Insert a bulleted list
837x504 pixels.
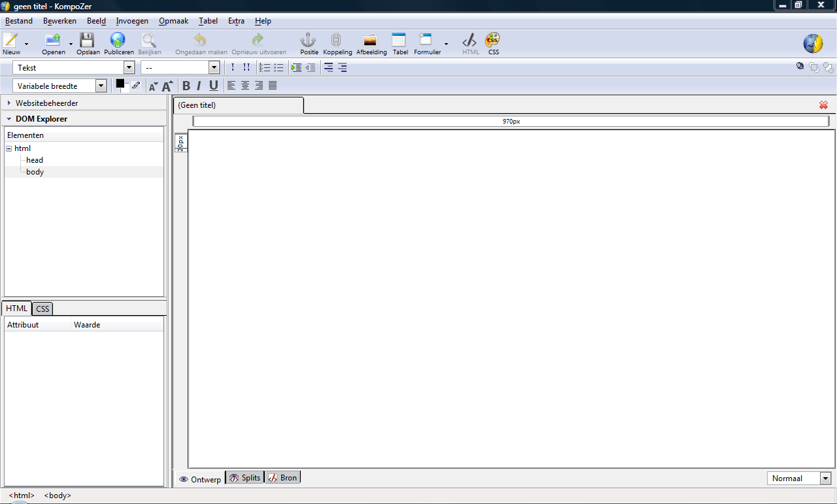point(279,67)
